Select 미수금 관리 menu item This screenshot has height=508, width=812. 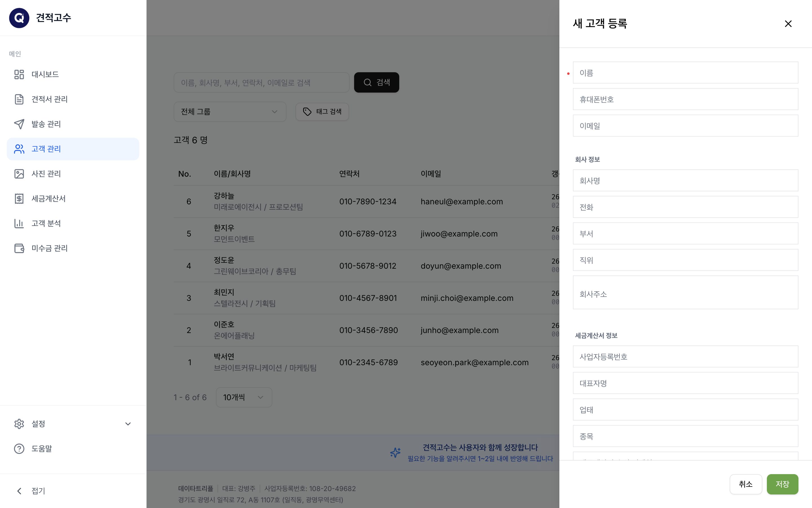coord(73,248)
